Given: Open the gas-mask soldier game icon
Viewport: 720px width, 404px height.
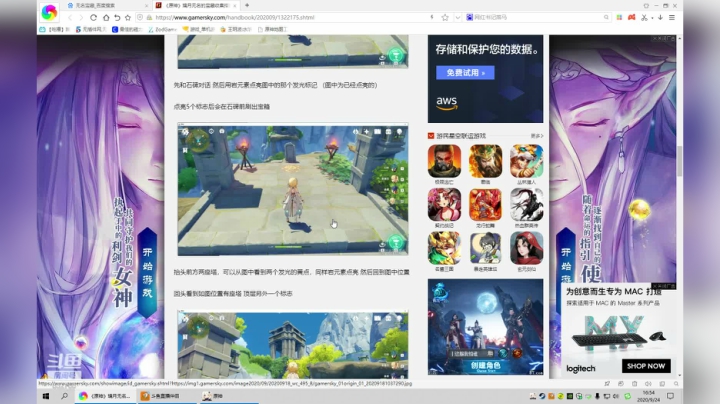Looking at the screenshot, I should 444,161.
